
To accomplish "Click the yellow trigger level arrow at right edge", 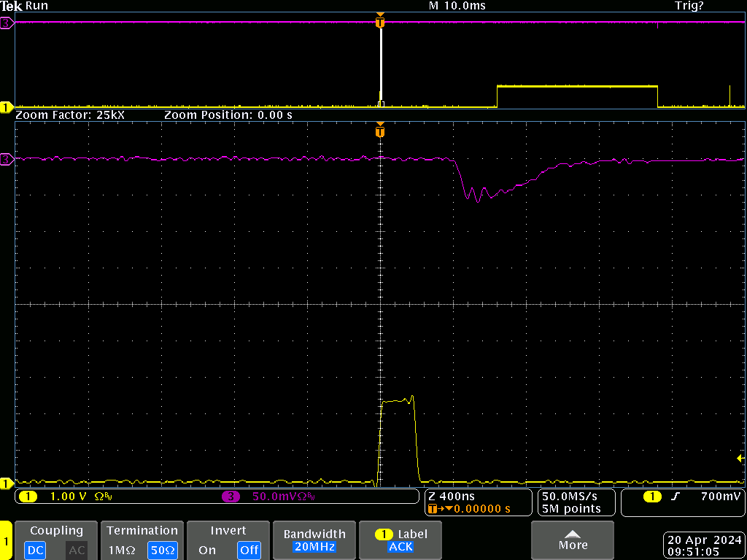I will (x=740, y=459).
